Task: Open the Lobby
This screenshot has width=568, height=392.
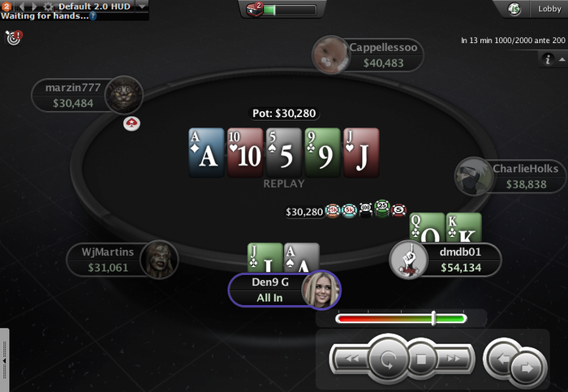Action: pyautogui.click(x=549, y=9)
